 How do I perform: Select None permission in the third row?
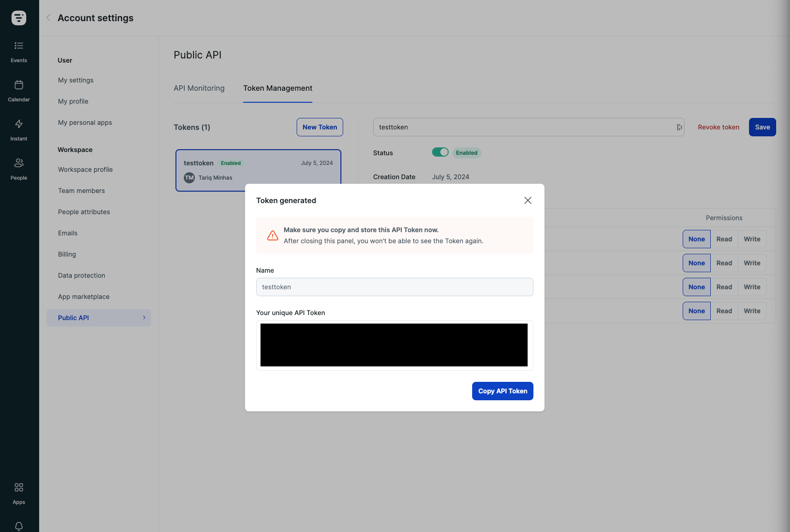[696, 287]
